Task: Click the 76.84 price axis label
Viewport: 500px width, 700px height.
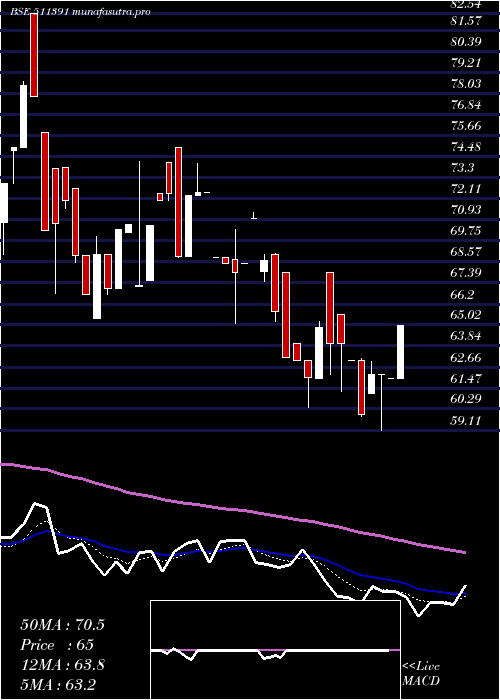Action: click(467, 104)
